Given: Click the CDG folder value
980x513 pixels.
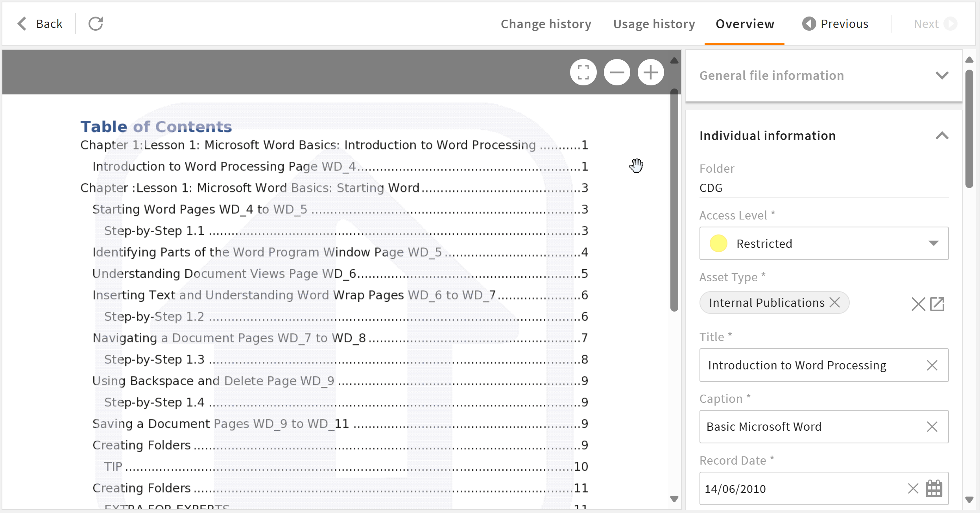Looking at the screenshot, I should pyautogui.click(x=711, y=188).
